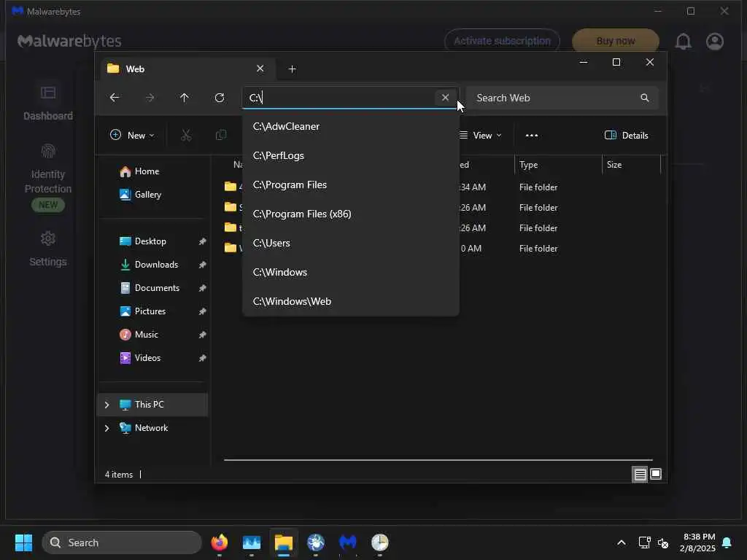Switch to details list view icon
The image size is (747, 560).
pyautogui.click(x=640, y=474)
